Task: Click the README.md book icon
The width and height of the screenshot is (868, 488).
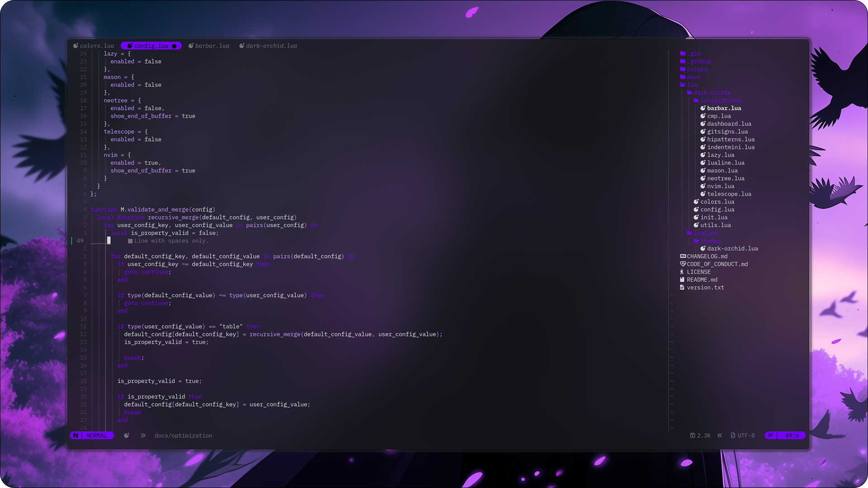Action: pos(682,280)
